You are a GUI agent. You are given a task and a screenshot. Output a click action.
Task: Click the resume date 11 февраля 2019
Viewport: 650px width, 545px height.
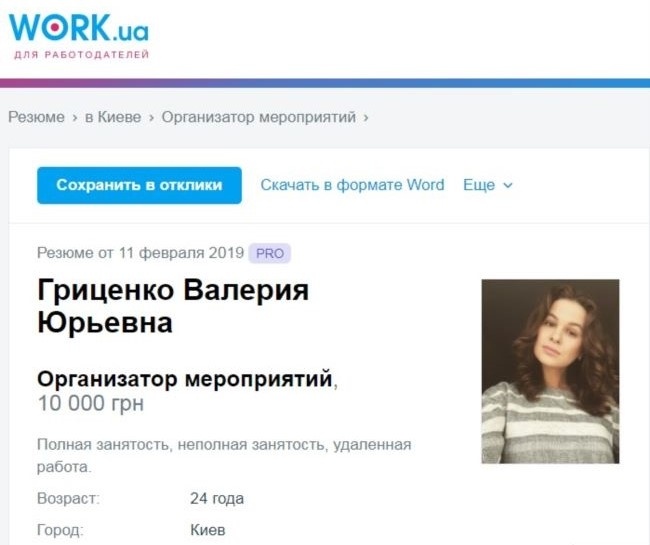[182, 253]
